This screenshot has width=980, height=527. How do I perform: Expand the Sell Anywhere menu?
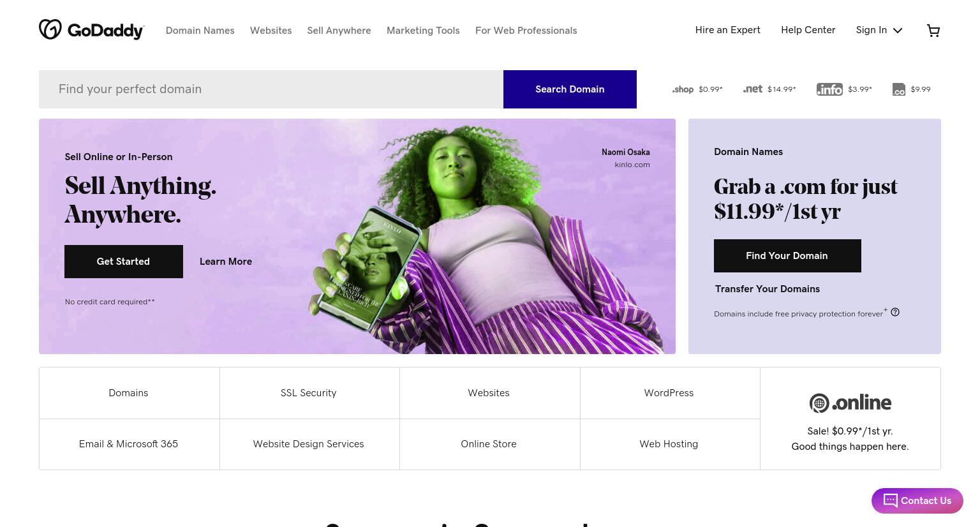point(339,31)
